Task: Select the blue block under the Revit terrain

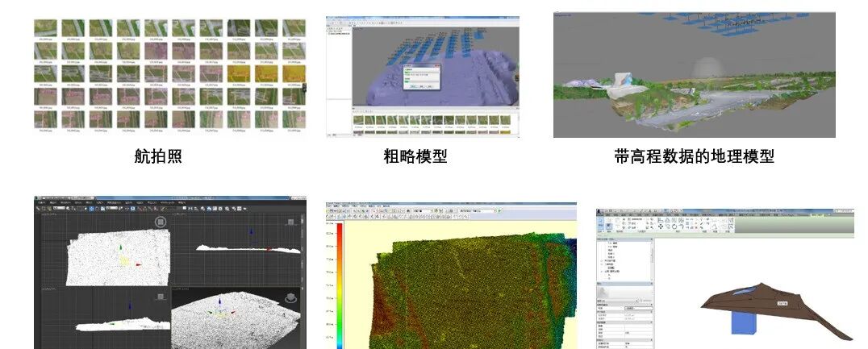Action: click(742, 322)
